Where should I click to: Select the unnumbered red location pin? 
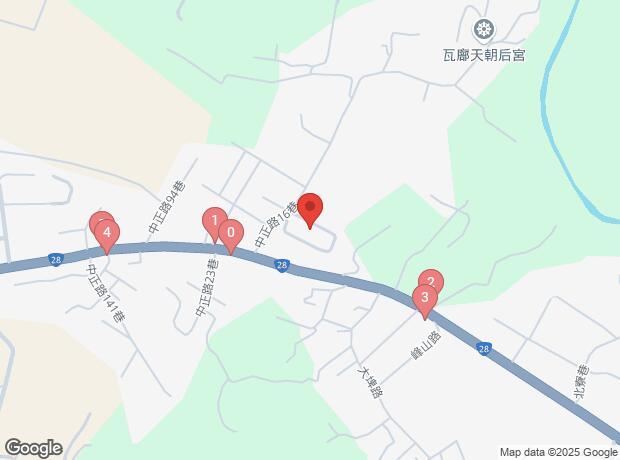310,210
